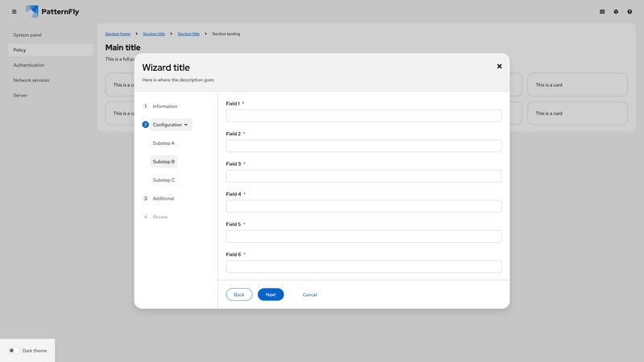Select Substep B in the wizard

click(x=163, y=162)
